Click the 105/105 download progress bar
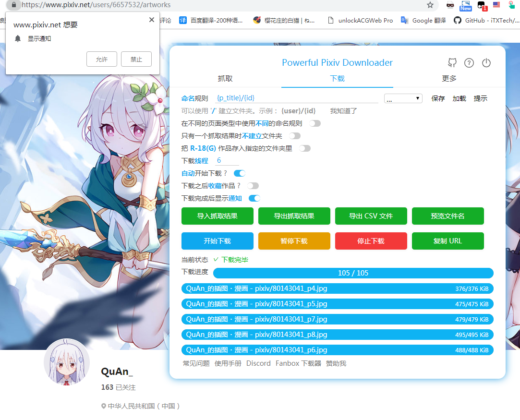Screen dimensions: 520x420 tap(353, 273)
